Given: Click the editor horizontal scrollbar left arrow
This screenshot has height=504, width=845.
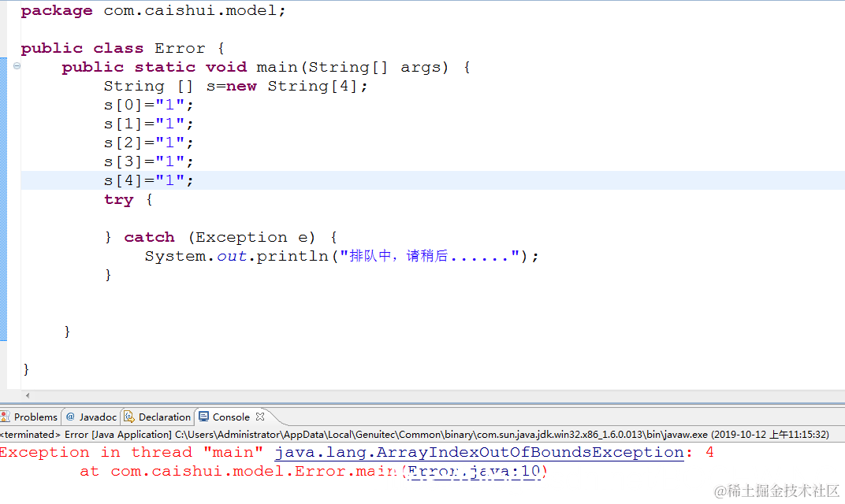Looking at the screenshot, I should [28, 396].
